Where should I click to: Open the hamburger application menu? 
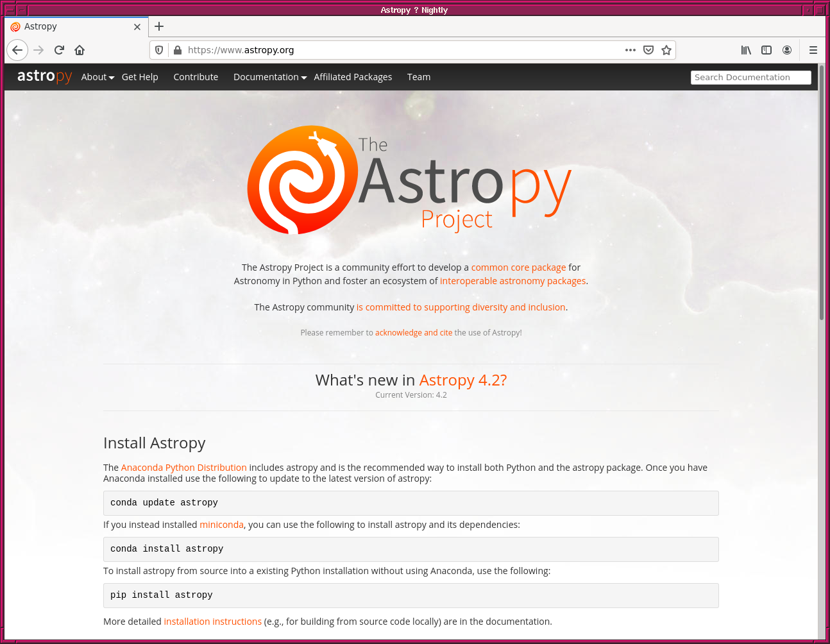[x=813, y=50]
